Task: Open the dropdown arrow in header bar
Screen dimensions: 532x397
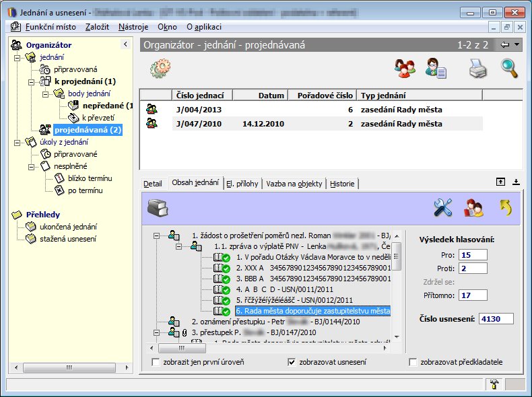Action: click(517, 44)
